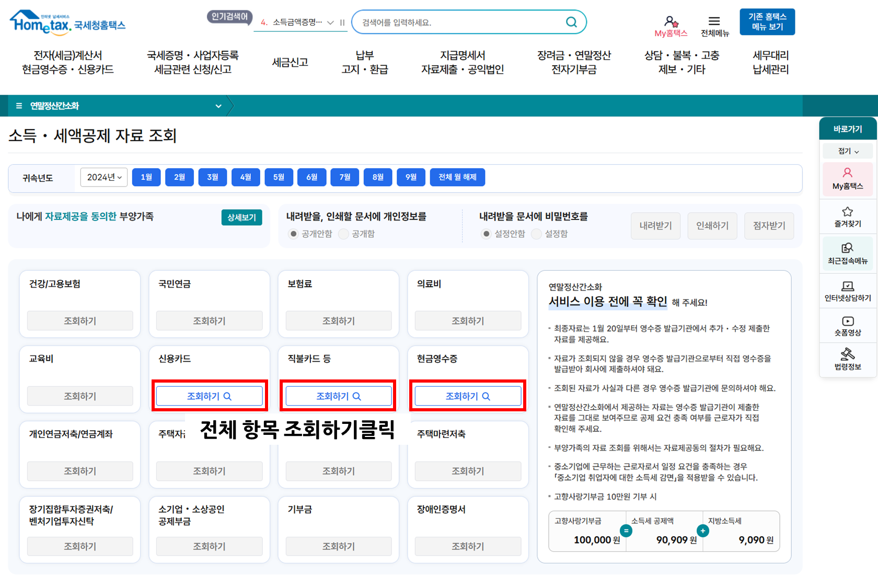Expand the 연말정산간소화 breadcrumb dropdown
Screen dimensions: 878x588
pos(218,106)
